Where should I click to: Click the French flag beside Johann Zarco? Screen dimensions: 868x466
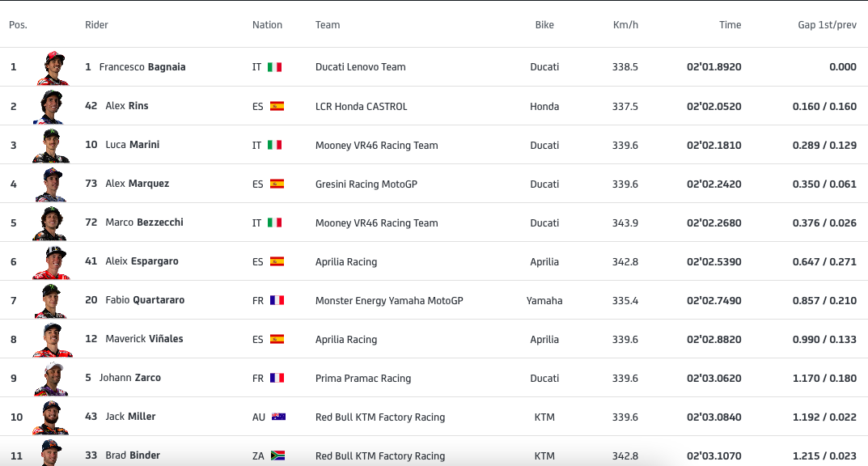click(x=277, y=378)
